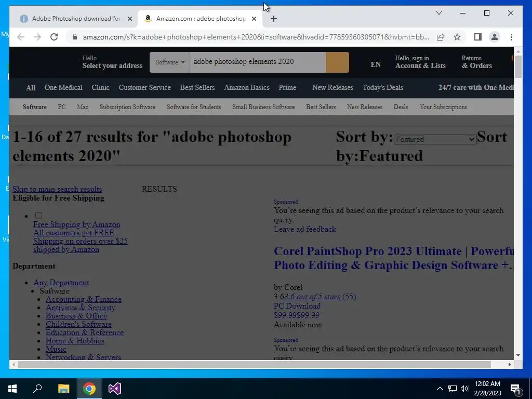The image size is (532, 399).
Task: Open the Home & Hobbies department link
Action: (x=75, y=341)
